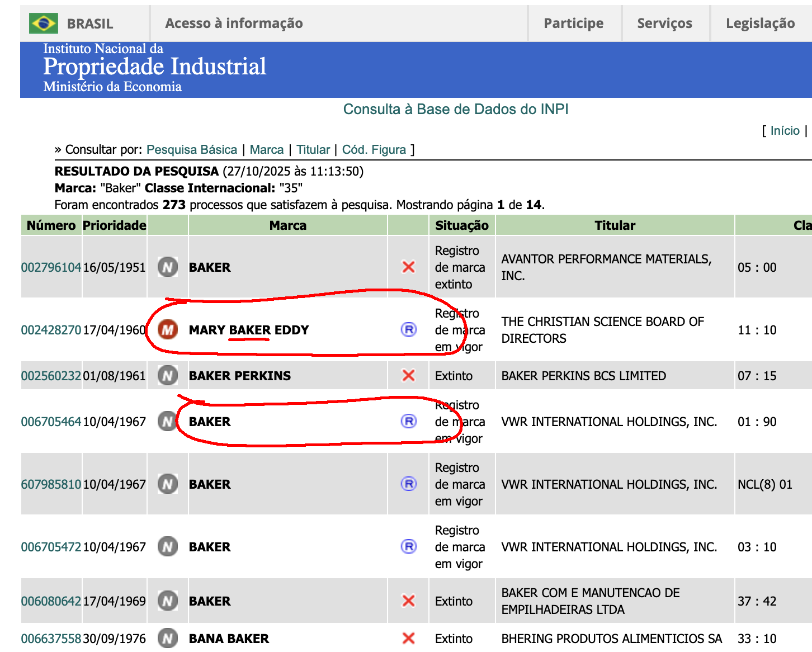Open process number 006637558
Viewport: 812px width, 652px height.
coord(51,639)
